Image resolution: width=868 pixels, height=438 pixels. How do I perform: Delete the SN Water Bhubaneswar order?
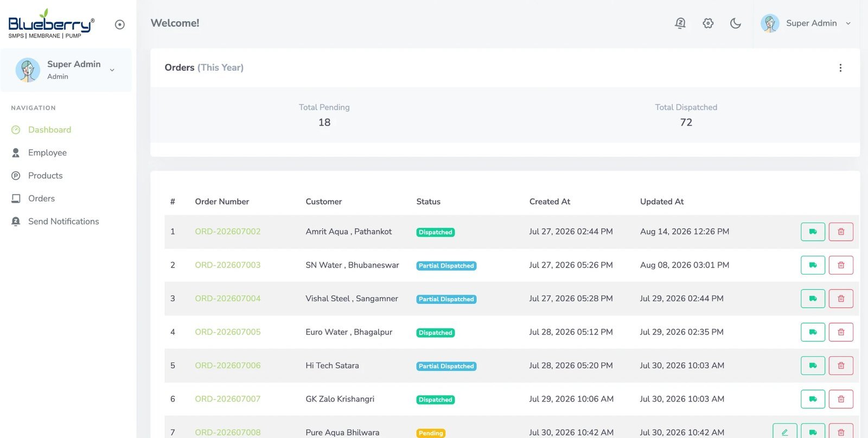(x=841, y=265)
